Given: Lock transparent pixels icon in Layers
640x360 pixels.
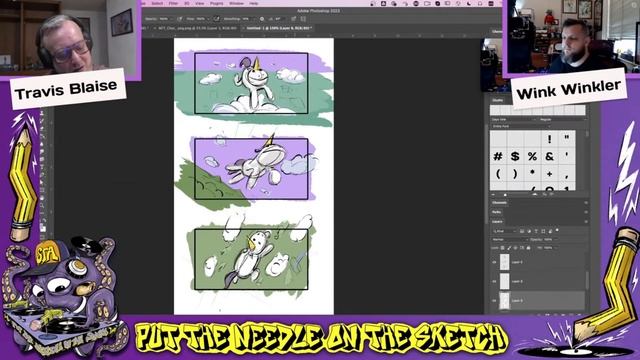Looking at the screenshot, I should 502,248.
